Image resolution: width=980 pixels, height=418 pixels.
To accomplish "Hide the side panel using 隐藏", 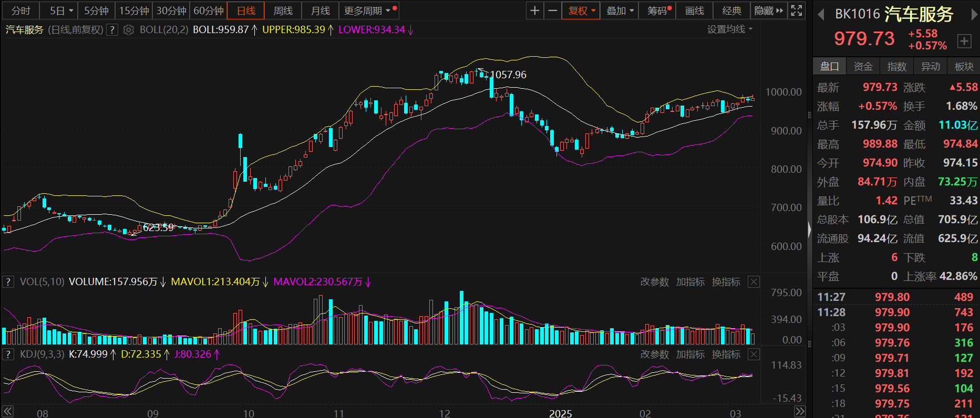I will (768, 11).
